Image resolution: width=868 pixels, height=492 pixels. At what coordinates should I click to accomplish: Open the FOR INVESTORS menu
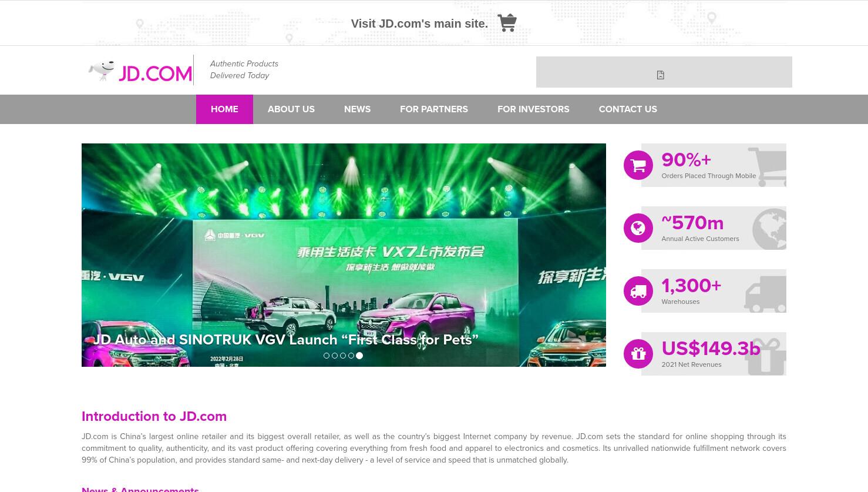533,109
